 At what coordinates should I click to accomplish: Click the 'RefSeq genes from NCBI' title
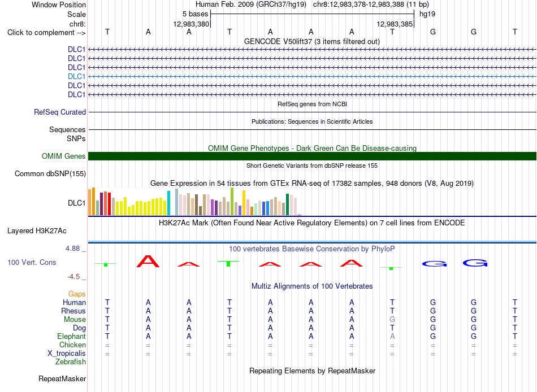tap(312, 104)
